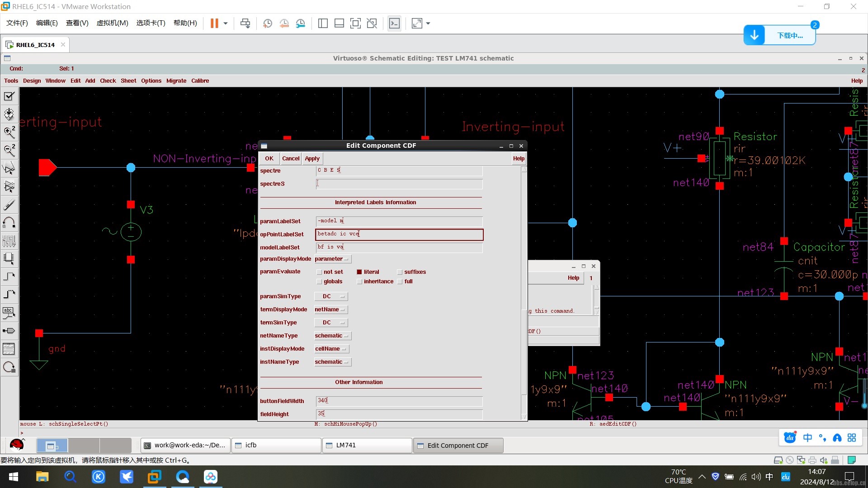Open the termDisplayMode netName dropdown
Image resolution: width=868 pixels, height=488 pixels.
[331, 310]
